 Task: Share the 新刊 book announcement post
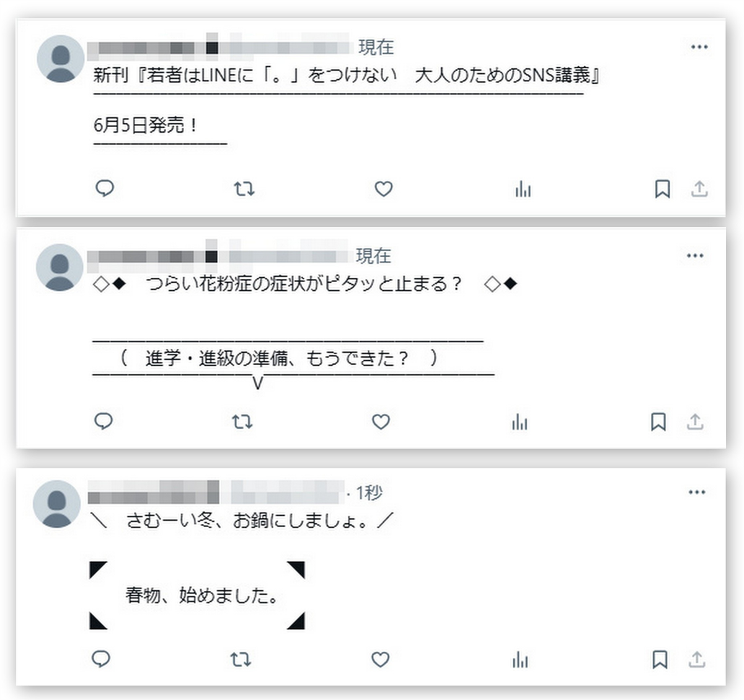(699, 188)
